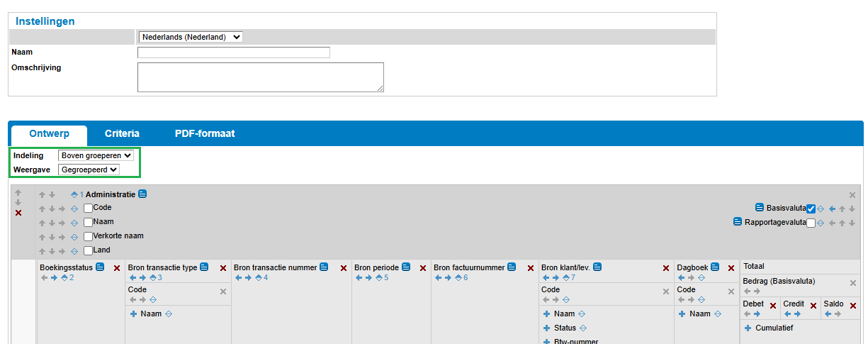The image size is (868, 344).
Task: Open the PDF-formaat tab
Action: point(205,133)
